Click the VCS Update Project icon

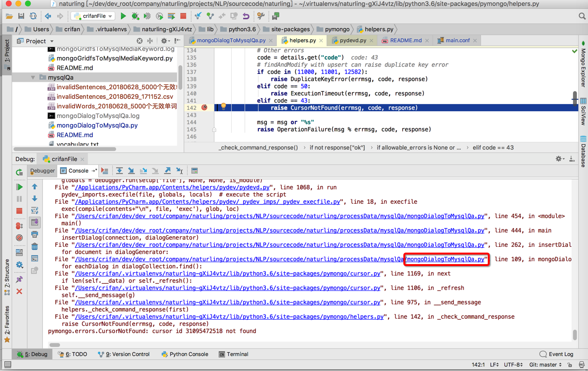198,16
